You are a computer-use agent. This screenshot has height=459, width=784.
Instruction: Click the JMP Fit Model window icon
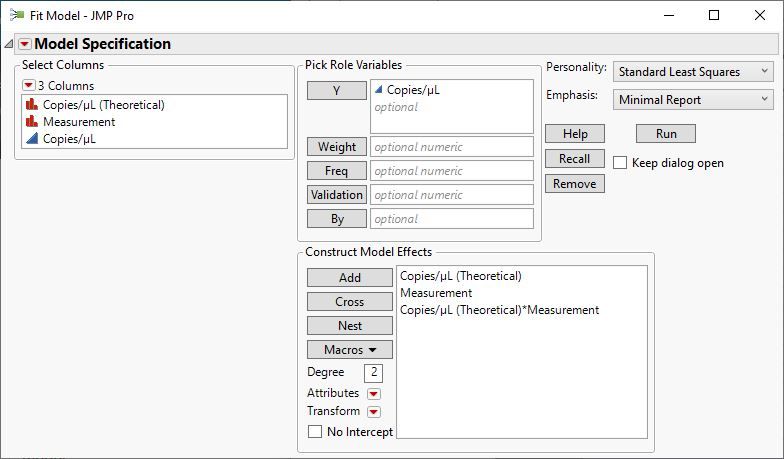pos(16,16)
